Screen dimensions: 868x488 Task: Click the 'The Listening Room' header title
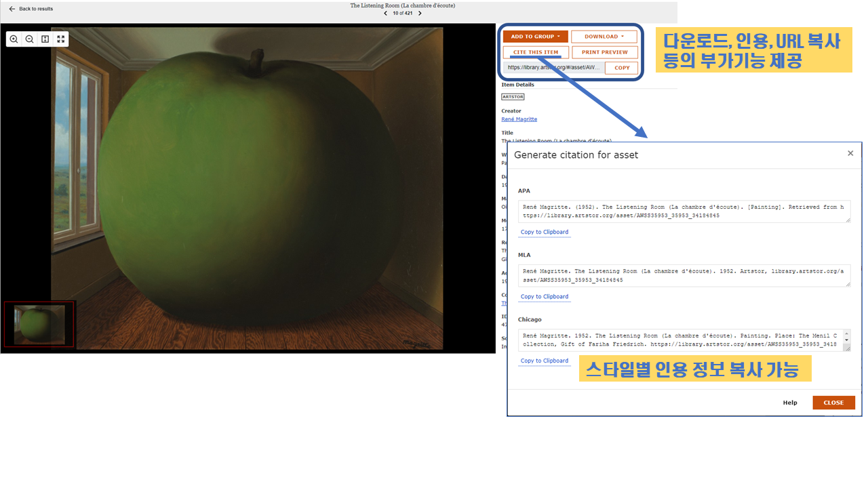tap(402, 5)
